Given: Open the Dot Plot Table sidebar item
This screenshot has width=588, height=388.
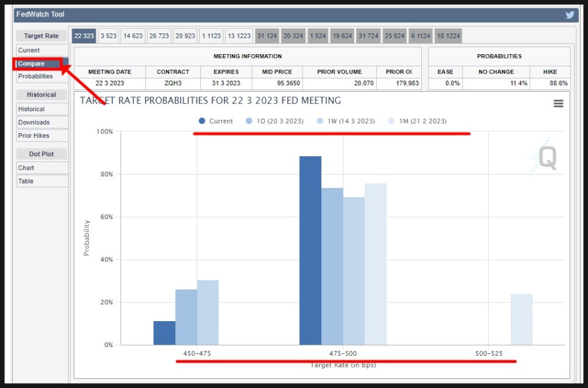Looking at the screenshot, I should click(42, 181).
